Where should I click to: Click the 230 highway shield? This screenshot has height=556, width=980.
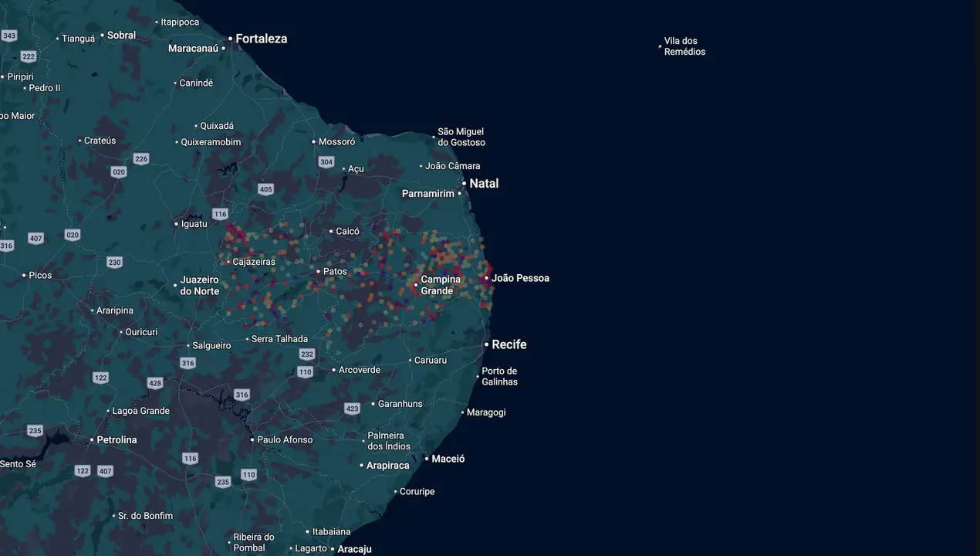[114, 263]
